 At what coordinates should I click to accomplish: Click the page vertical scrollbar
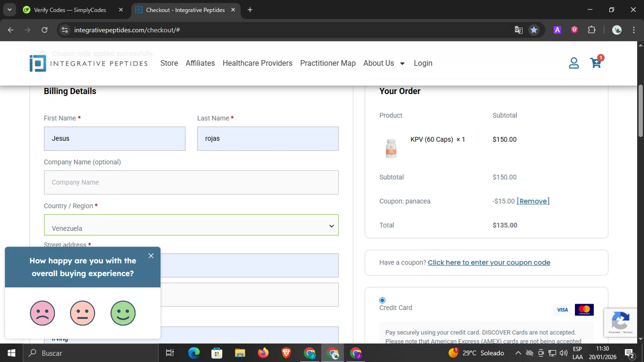pyautogui.click(x=641, y=111)
